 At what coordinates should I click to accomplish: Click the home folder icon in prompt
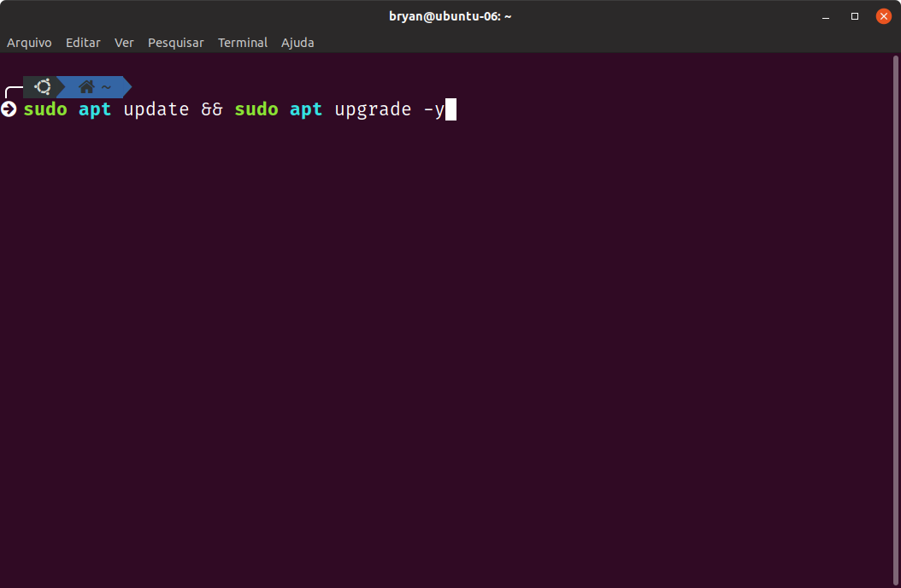[x=87, y=86]
